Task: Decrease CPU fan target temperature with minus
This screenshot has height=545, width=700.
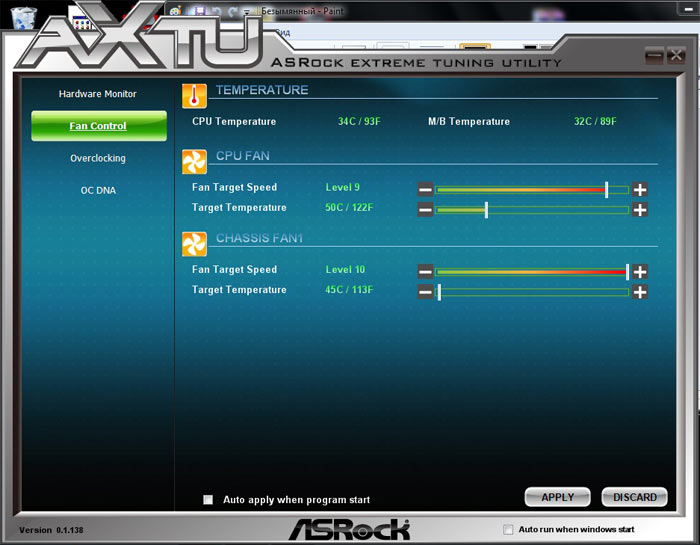Action: 425,209
